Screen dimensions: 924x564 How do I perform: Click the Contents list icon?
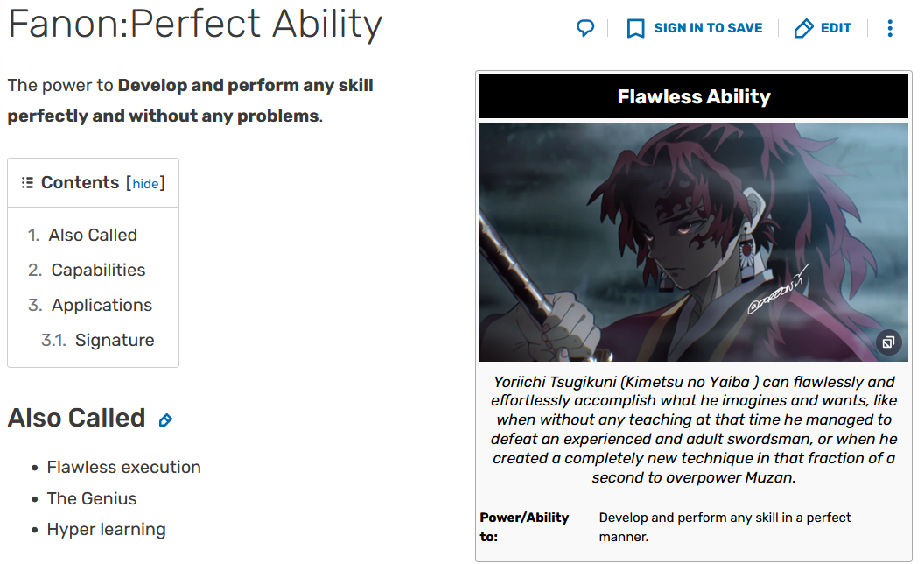[27, 183]
